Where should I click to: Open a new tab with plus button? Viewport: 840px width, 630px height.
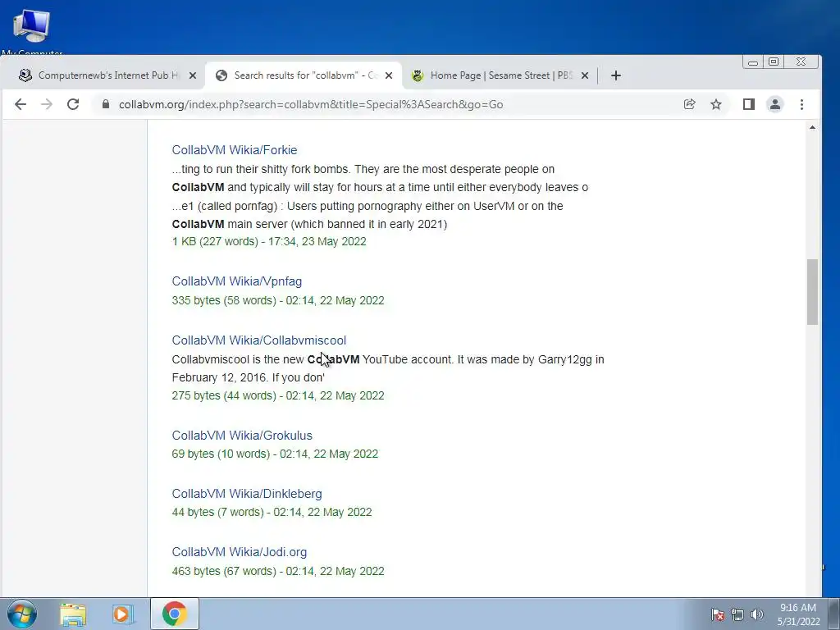click(x=616, y=75)
